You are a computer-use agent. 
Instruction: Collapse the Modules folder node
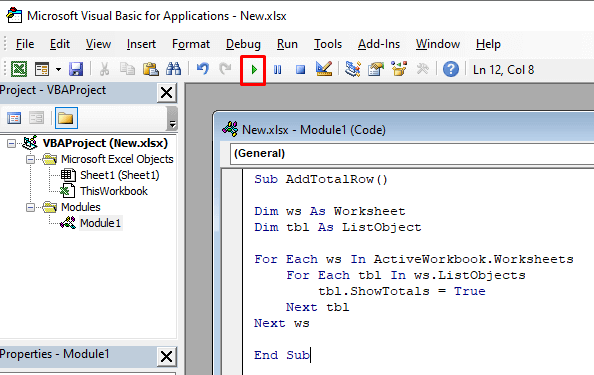(x=31, y=208)
